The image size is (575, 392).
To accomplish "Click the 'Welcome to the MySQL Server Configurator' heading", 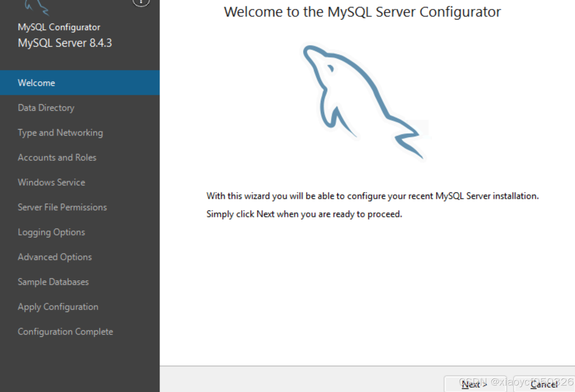I will pos(362,12).
